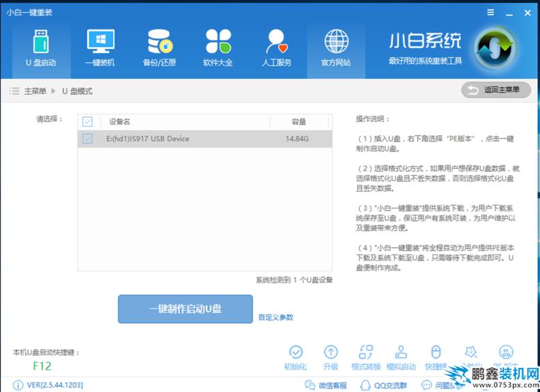Open the U盘启动 tab
540x392 pixels.
(x=41, y=50)
